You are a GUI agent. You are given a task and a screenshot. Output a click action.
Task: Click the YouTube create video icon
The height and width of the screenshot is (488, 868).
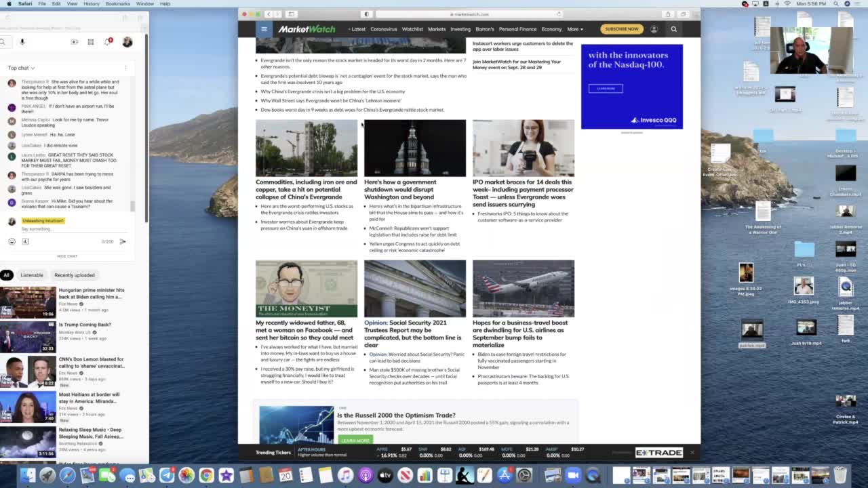tap(75, 42)
